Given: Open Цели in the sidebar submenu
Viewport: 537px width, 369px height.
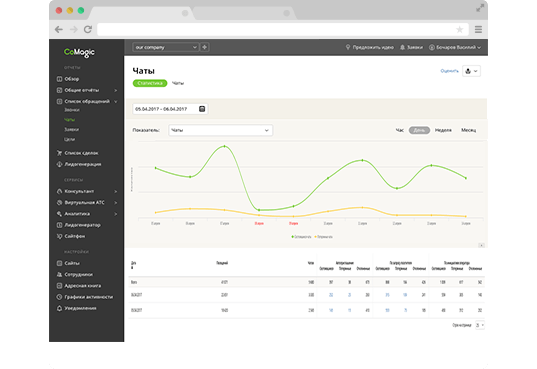Looking at the screenshot, I should coord(70,139).
